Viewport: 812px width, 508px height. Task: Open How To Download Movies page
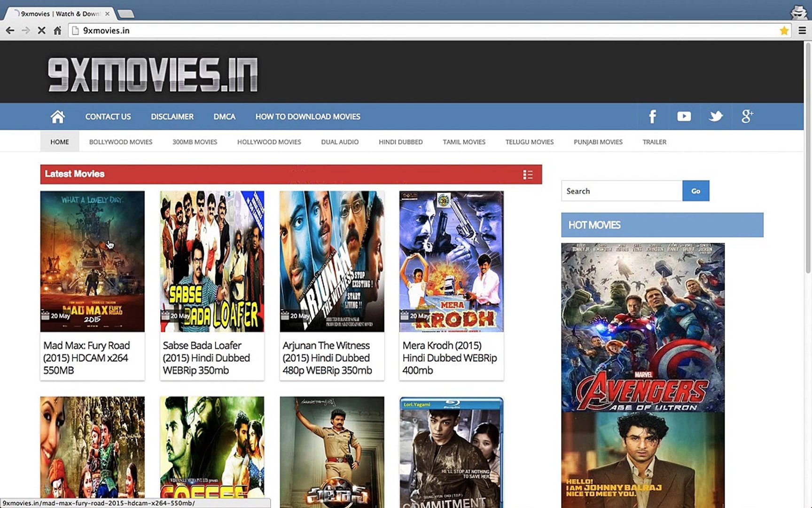(x=308, y=117)
